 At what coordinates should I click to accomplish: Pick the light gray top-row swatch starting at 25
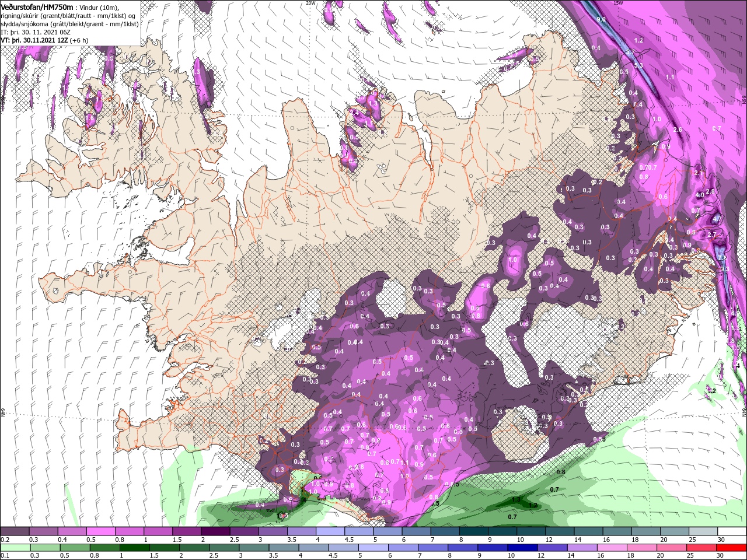704,531
